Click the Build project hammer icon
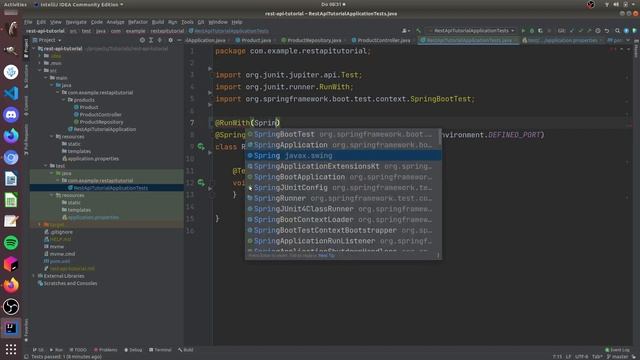Image resolution: width=640 pixels, height=360 pixels. 418,31
